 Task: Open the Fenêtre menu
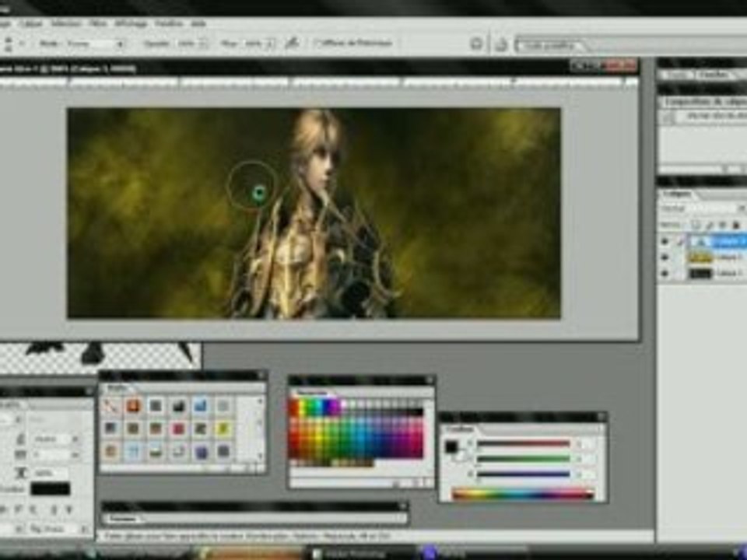click(x=169, y=23)
